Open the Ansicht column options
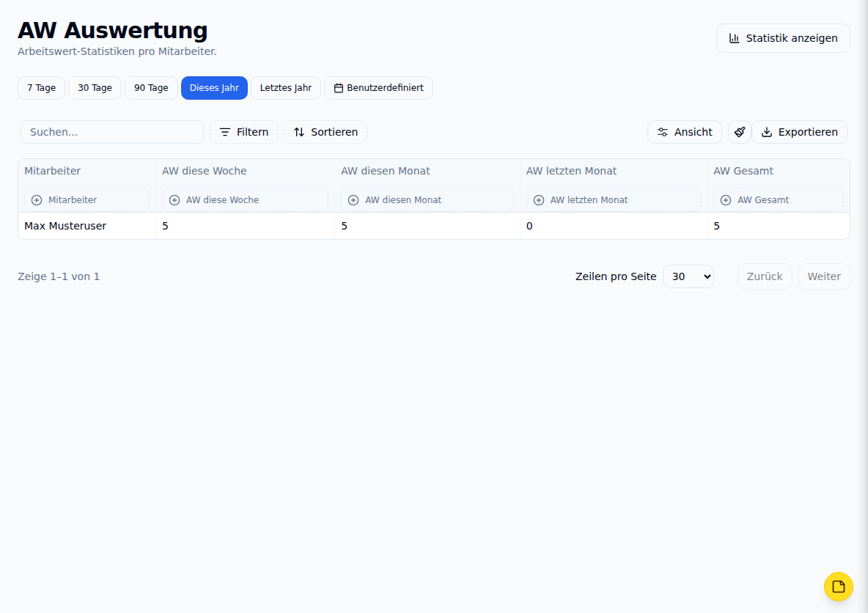The image size is (868, 613). (684, 132)
